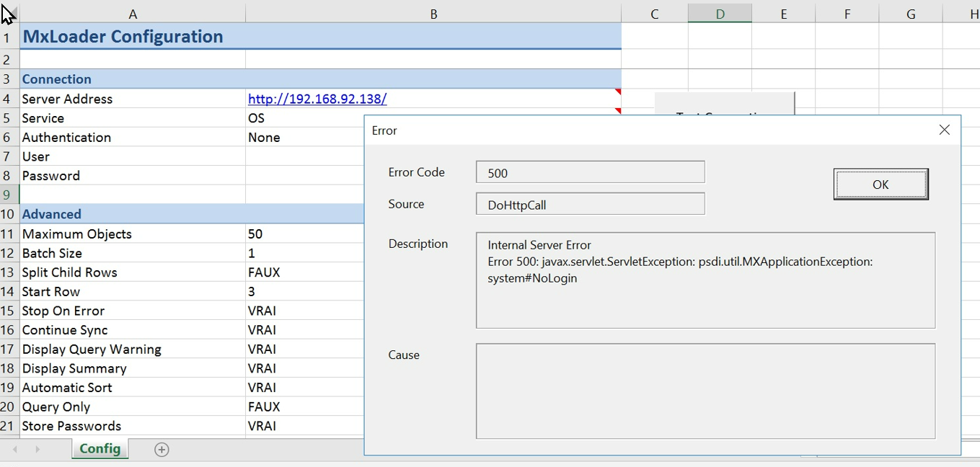Open the http://192.168.92.138/ hyperlink

point(317,99)
